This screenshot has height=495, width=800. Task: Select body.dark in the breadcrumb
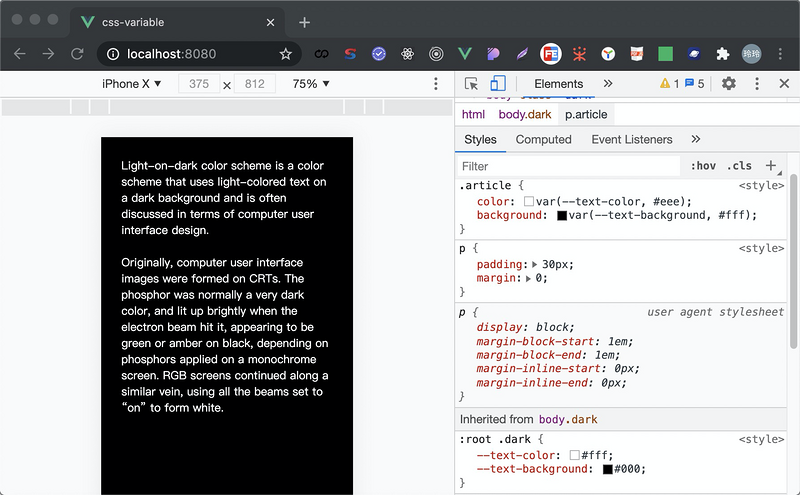[x=524, y=114]
